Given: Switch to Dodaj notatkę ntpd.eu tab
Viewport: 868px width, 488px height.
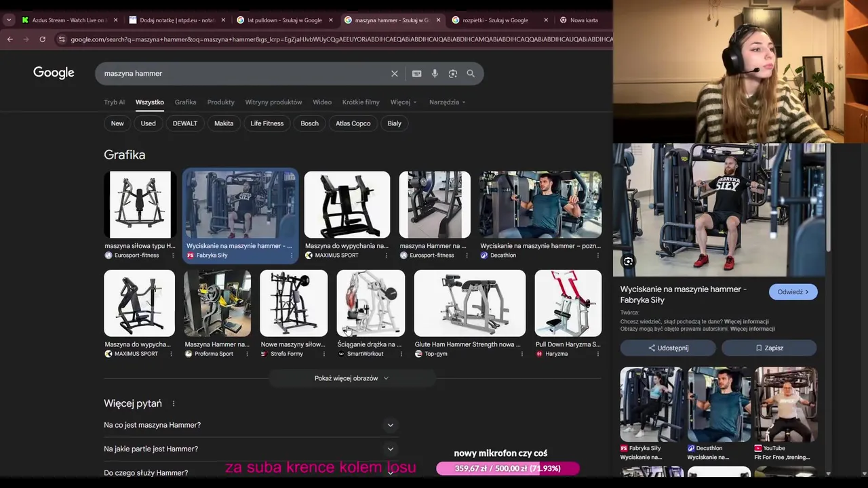Looking at the screenshot, I should [176, 20].
